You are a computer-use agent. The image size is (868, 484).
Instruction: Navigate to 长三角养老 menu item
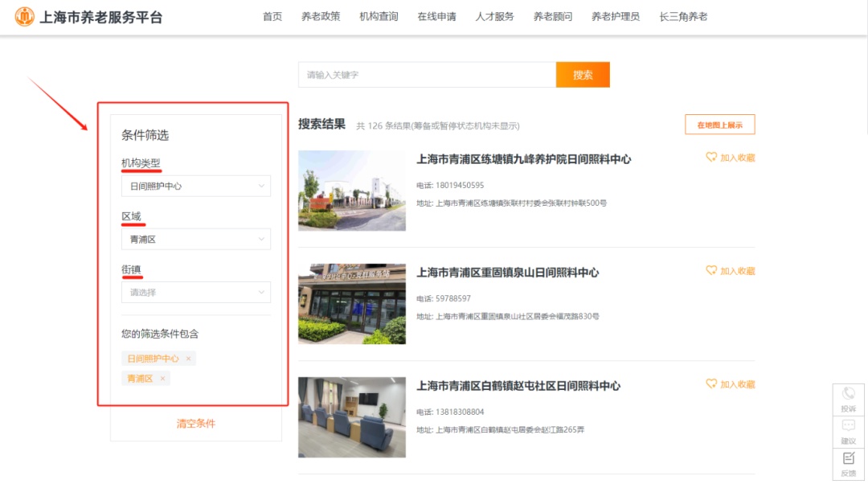[683, 17]
